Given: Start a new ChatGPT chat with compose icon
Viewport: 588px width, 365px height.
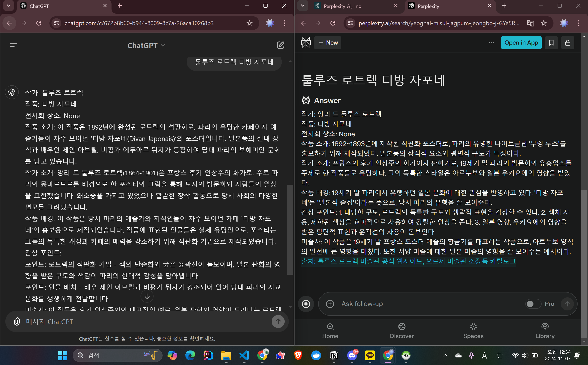Looking at the screenshot, I should (x=280, y=45).
